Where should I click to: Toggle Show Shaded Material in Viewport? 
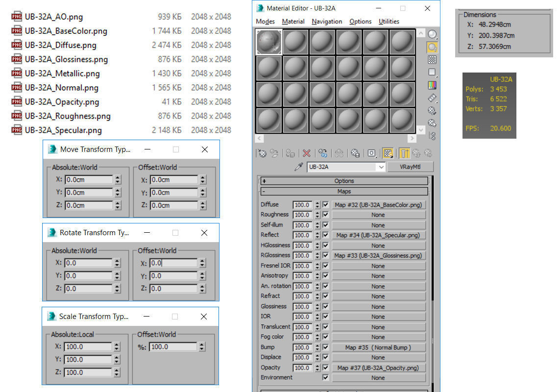pos(388,153)
